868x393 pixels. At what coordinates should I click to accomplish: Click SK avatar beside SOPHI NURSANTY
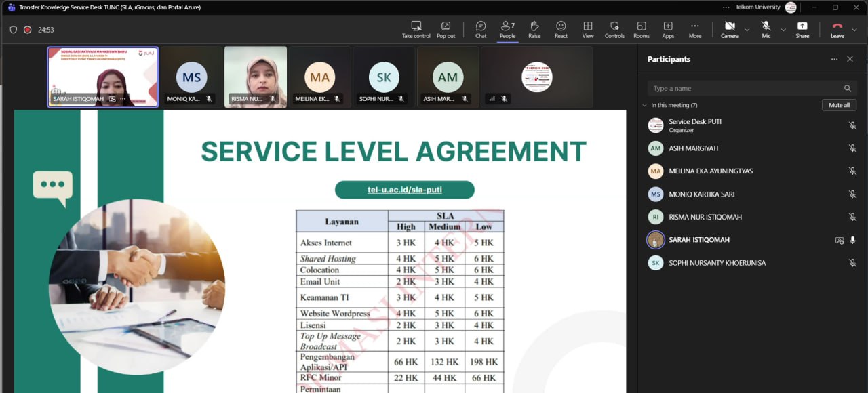pos(655,263)
